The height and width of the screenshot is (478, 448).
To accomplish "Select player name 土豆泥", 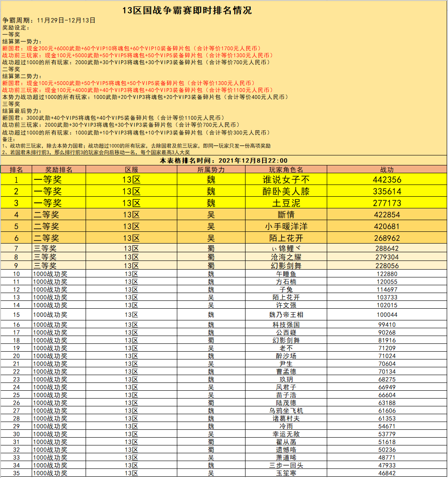I will coord(286,203).
